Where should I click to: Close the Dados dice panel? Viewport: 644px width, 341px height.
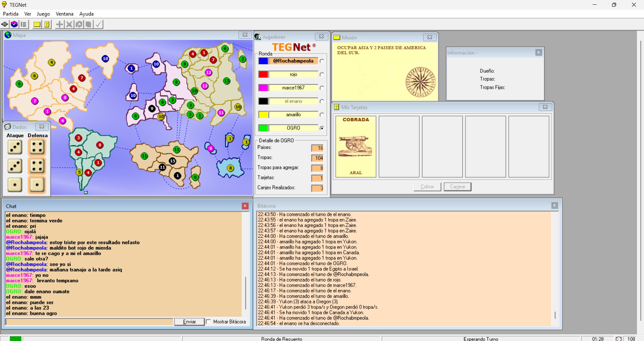pos(42,127)
